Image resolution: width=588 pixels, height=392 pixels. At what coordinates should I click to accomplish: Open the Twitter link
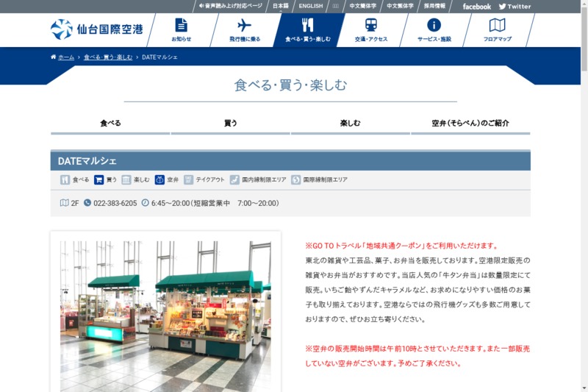(x=514, y=7)
